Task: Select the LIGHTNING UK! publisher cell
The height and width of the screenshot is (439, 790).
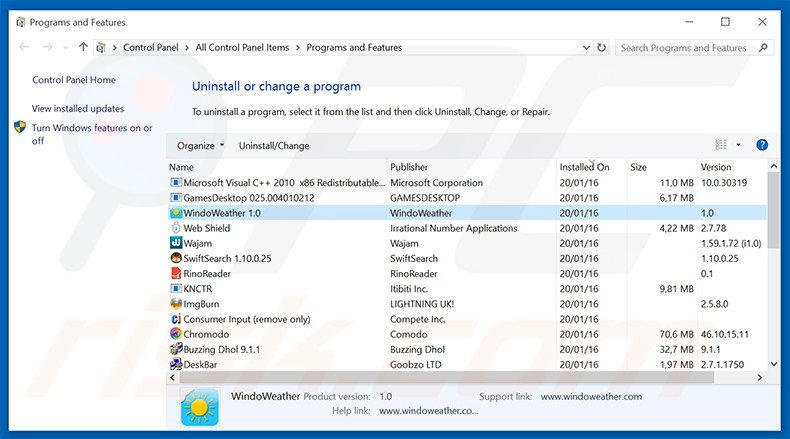Action: [x=422, y=303]
